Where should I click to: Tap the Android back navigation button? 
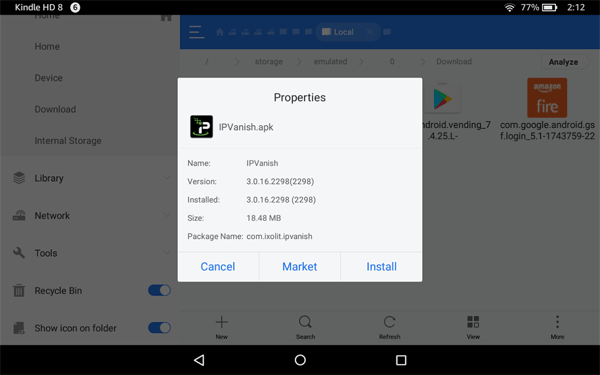click(199, 360)
